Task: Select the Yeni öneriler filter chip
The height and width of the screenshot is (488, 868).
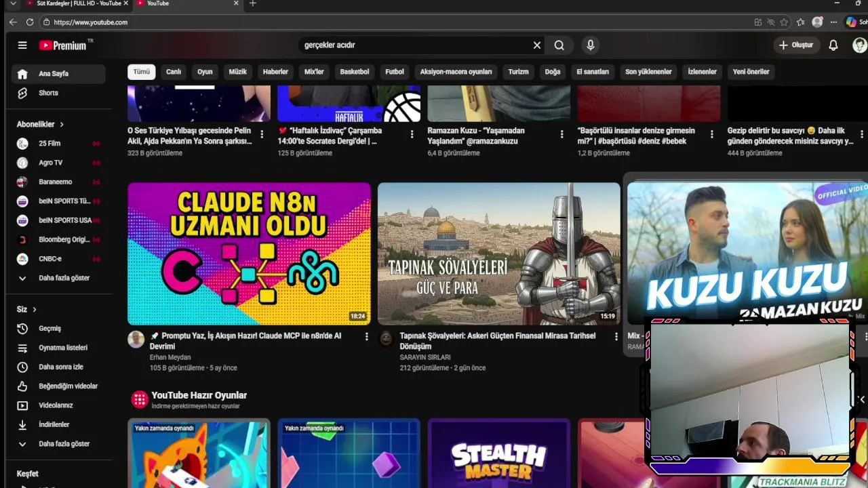Action: click(x=751, y=72)
